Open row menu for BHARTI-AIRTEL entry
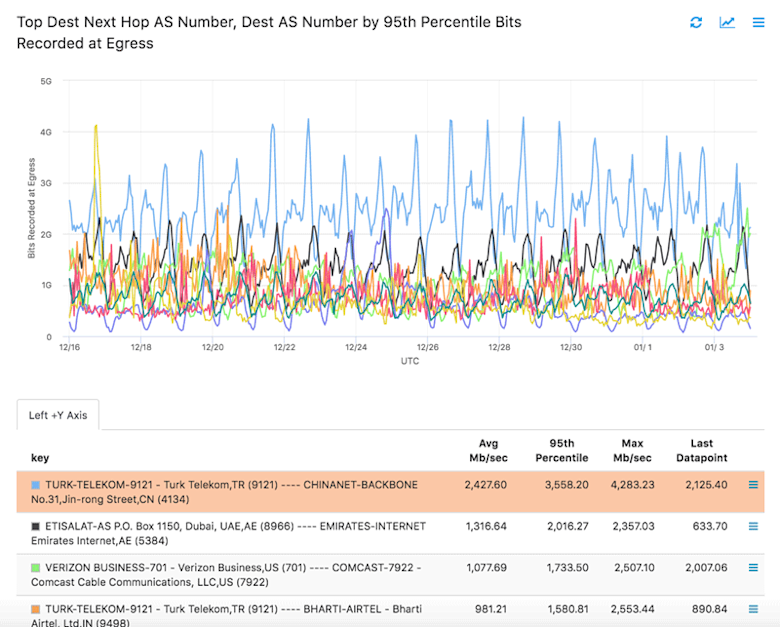The image size is (780, 627). [x=753, y=609]
